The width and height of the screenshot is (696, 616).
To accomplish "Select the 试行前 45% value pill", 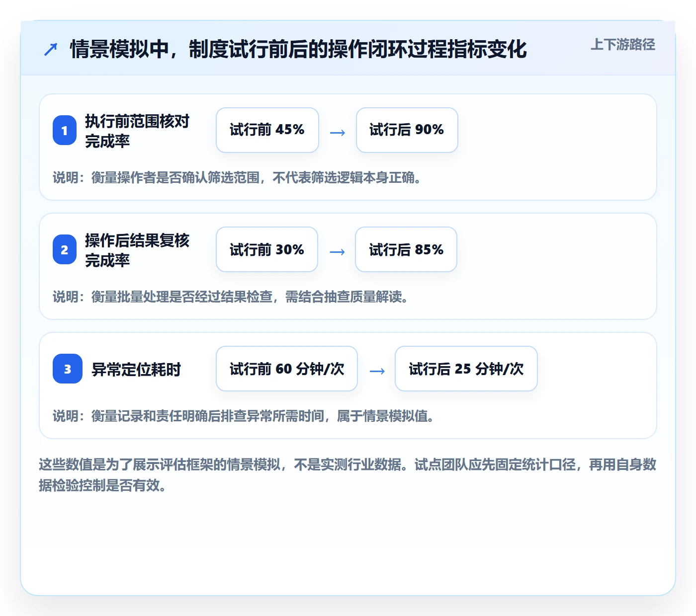I will click(267, 130).
